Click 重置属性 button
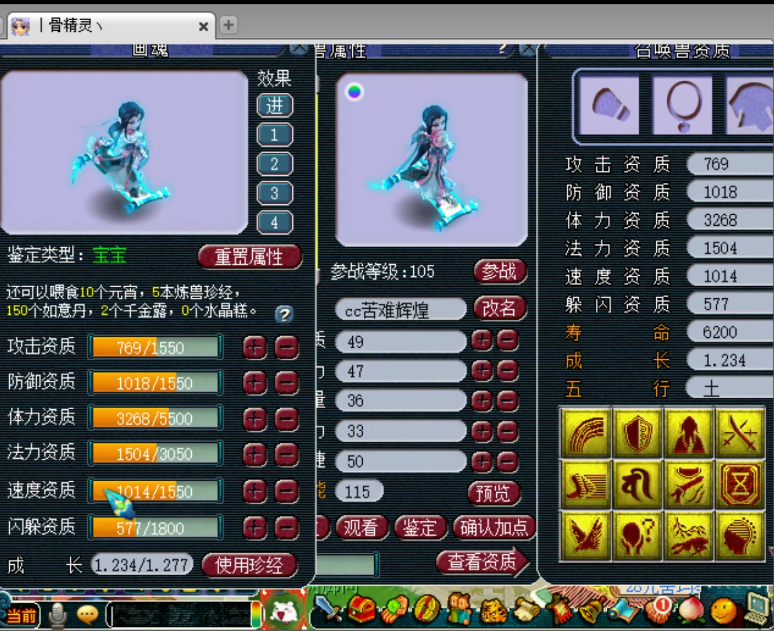The height and width of the screenshot is (631, 774). [250, 257]
